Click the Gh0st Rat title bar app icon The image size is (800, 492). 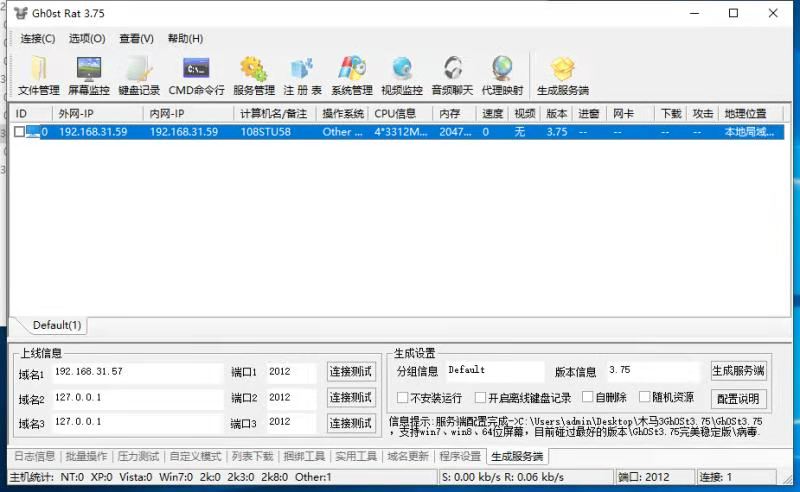[x=20, y=13]
